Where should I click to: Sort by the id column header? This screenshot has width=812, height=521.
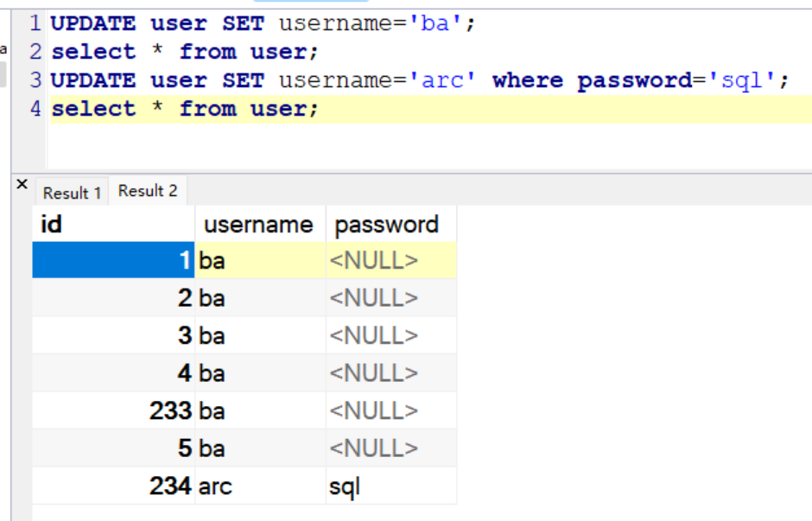pos(113,225)
